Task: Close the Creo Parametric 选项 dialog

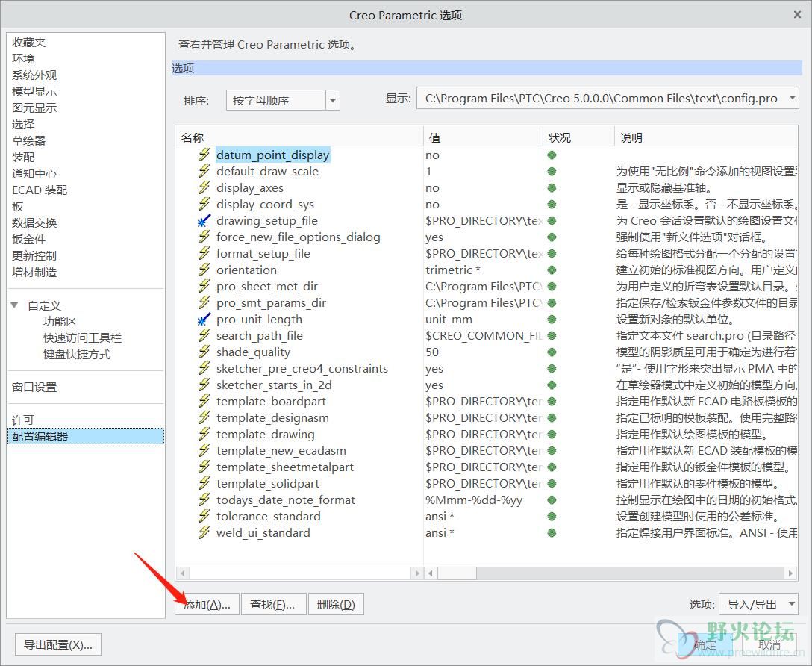Action: click(798, 14)
